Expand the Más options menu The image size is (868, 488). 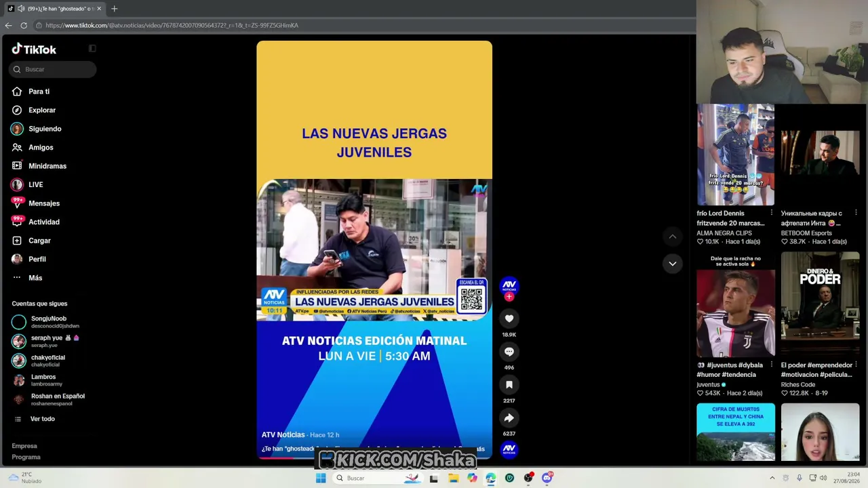tap(27, 278)
